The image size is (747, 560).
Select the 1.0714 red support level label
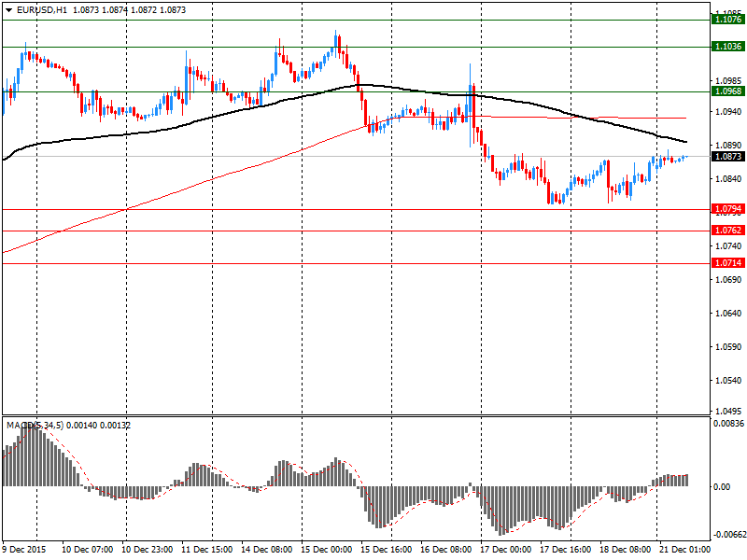(727, 263)
